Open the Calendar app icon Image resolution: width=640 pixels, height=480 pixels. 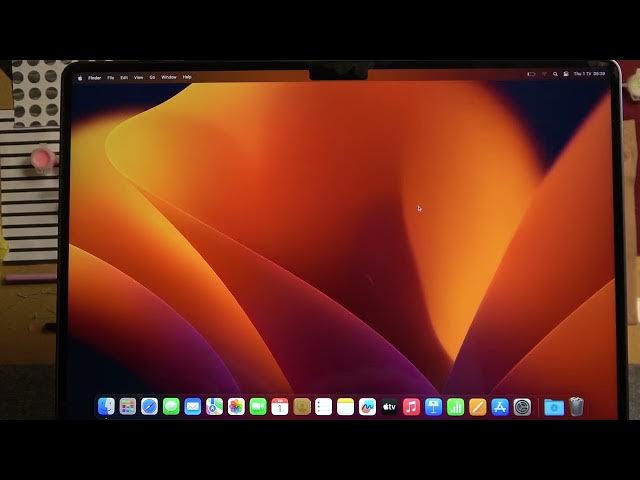pos(280,407)
